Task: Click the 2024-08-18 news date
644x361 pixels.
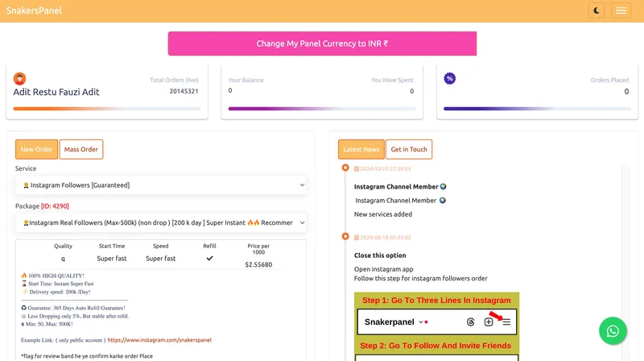Action: [382, 237]
